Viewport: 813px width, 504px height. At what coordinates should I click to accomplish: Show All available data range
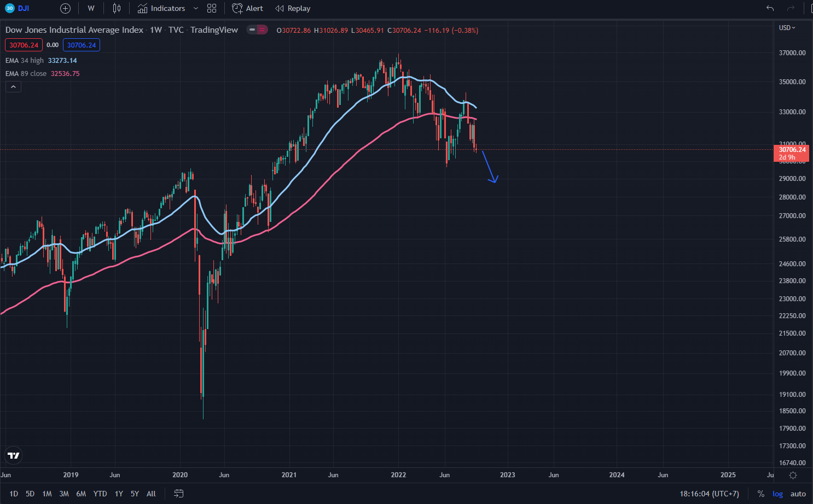point(151,494)
